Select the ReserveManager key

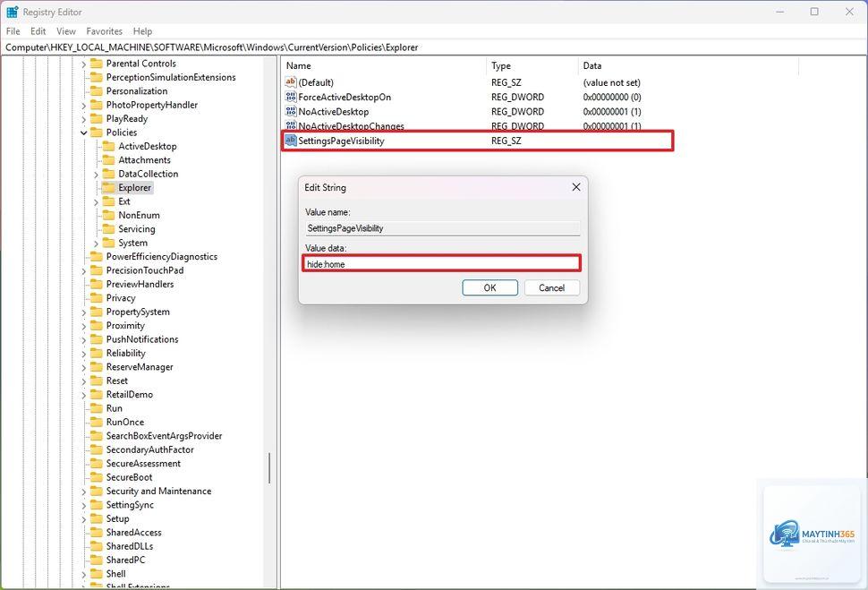point(140,367)
